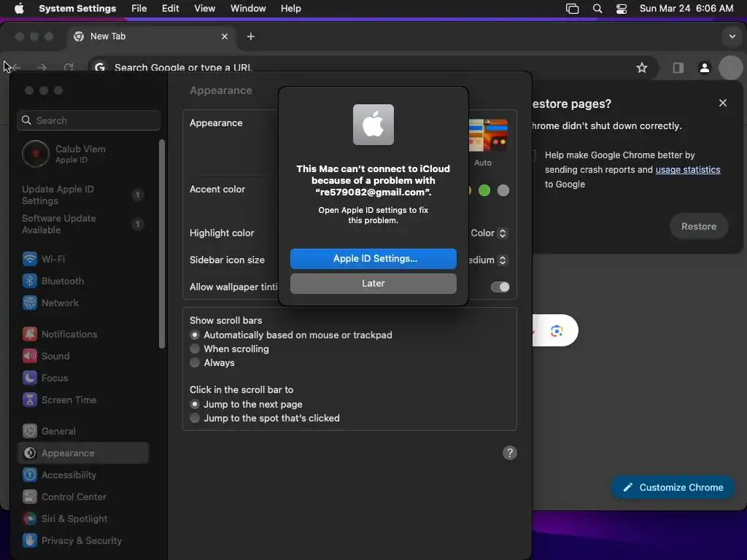Select Jump to the spot that's clicked
Viewport: 747px width, 560px height.
[194, 418]
